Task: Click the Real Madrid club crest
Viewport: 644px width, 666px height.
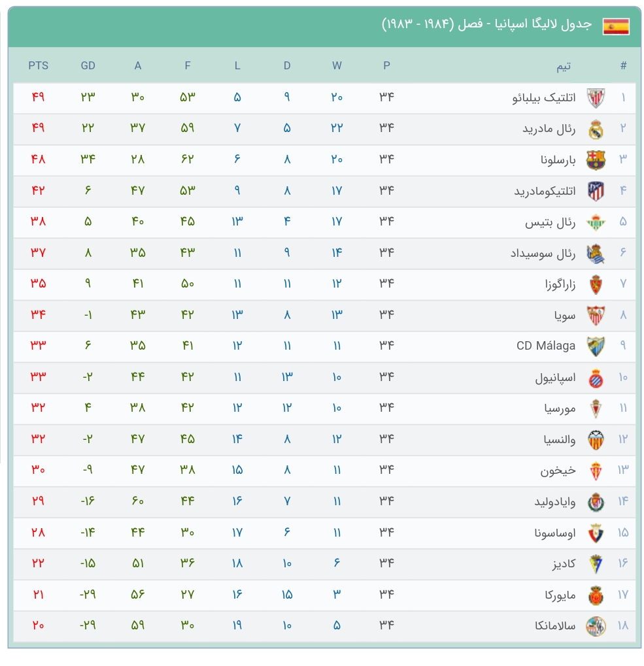Action: (x=596, y=129)
